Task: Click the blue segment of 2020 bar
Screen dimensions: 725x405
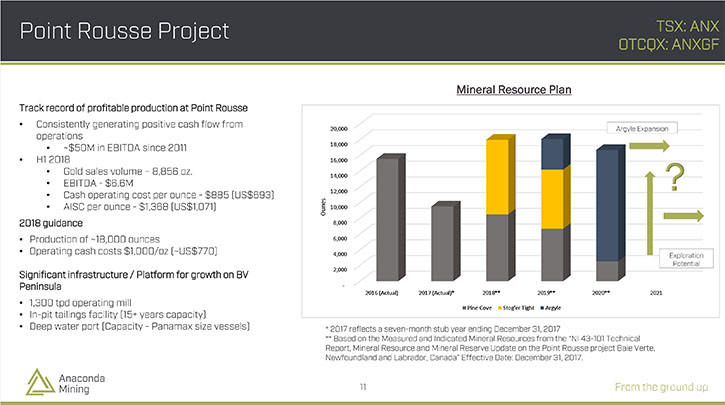Action: [x=610, y=203]
